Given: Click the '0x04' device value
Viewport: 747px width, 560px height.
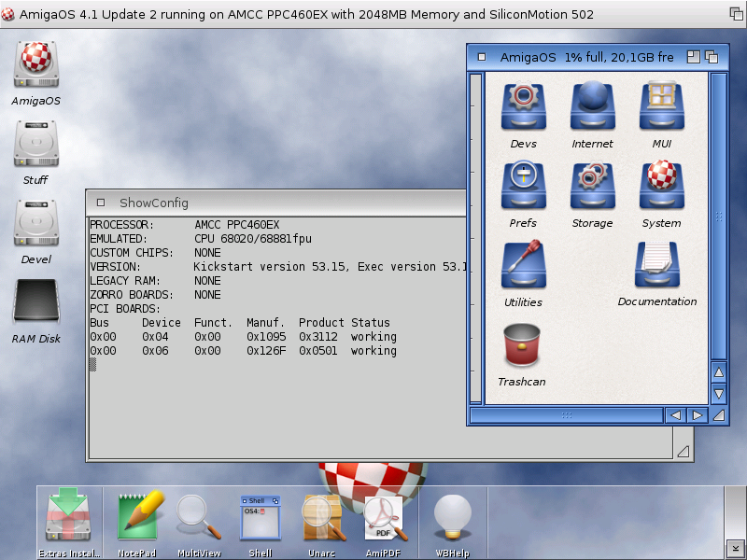Looking at the screenshot, I should [x=155, y=337].
